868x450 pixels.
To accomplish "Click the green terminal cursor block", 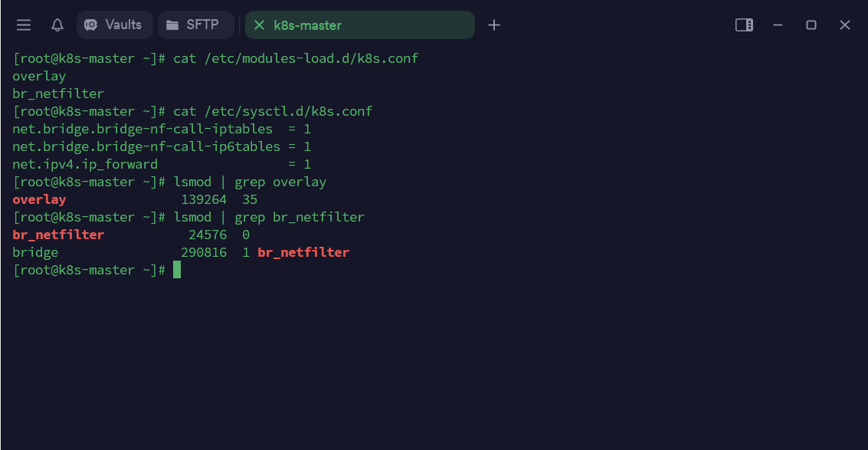I will (x=177, y=270).
